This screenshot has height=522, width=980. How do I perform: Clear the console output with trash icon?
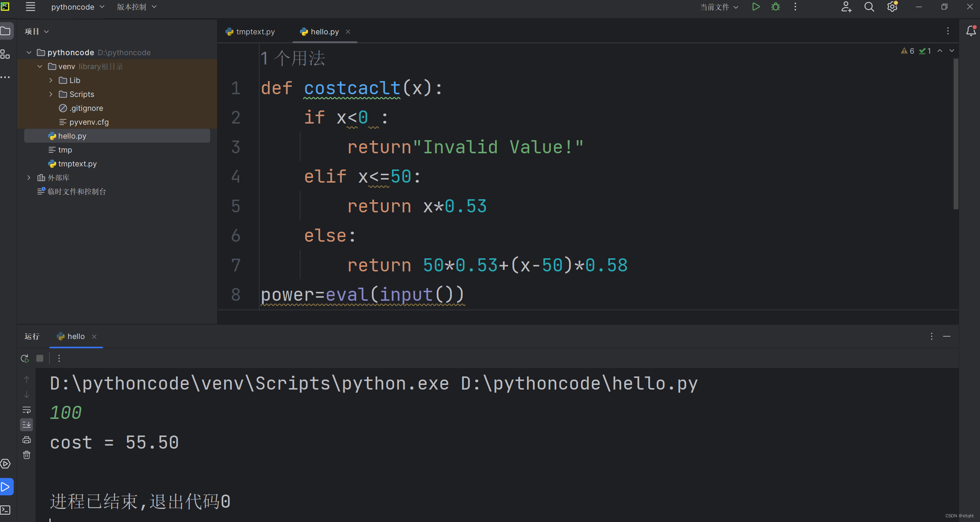[x=26, y=455]
